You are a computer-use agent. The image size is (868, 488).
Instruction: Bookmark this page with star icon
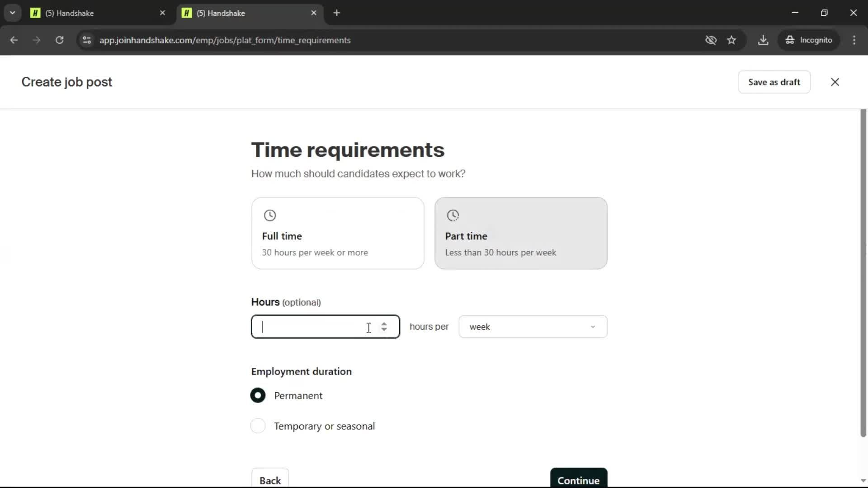(x=731, y=40)
